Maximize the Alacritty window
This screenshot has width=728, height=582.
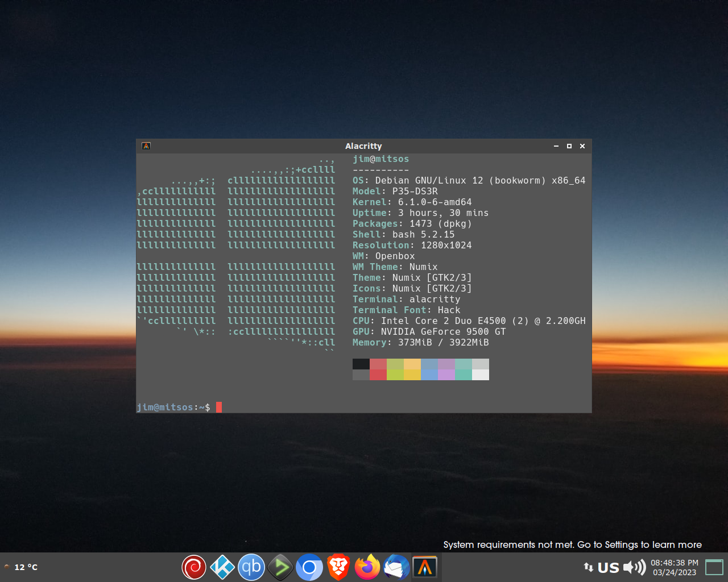click(569, 146)
